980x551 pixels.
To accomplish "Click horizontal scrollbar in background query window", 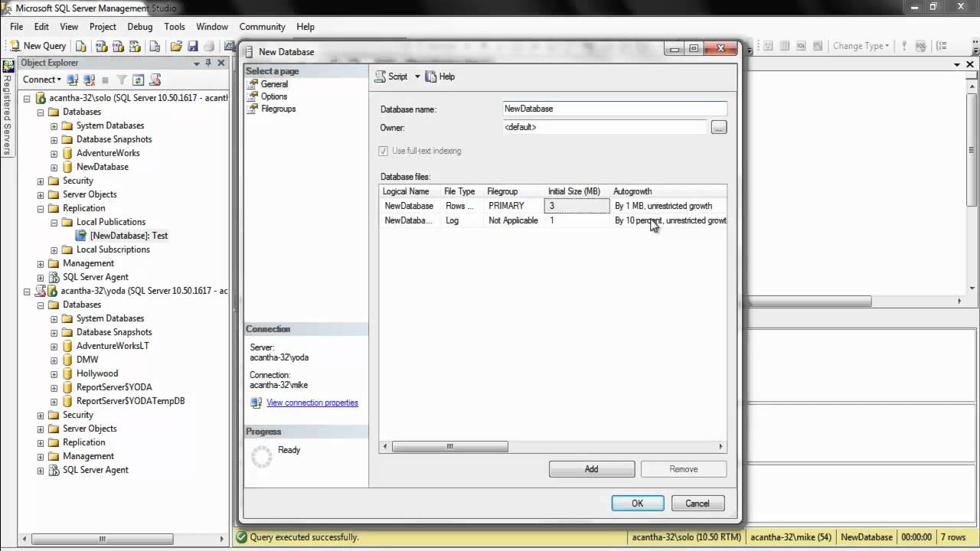I will coord(811,302).
